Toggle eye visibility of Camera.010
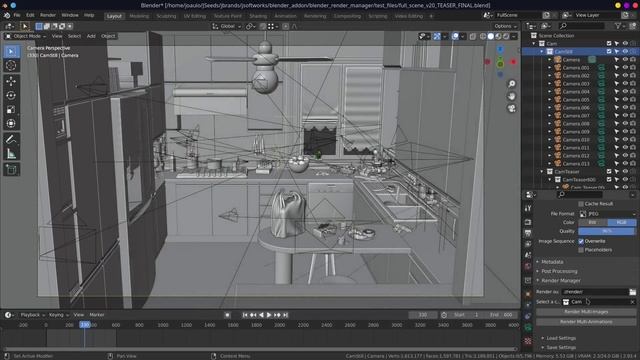Image resolution: width=640 pixels, height=360 pixels. 625,140
